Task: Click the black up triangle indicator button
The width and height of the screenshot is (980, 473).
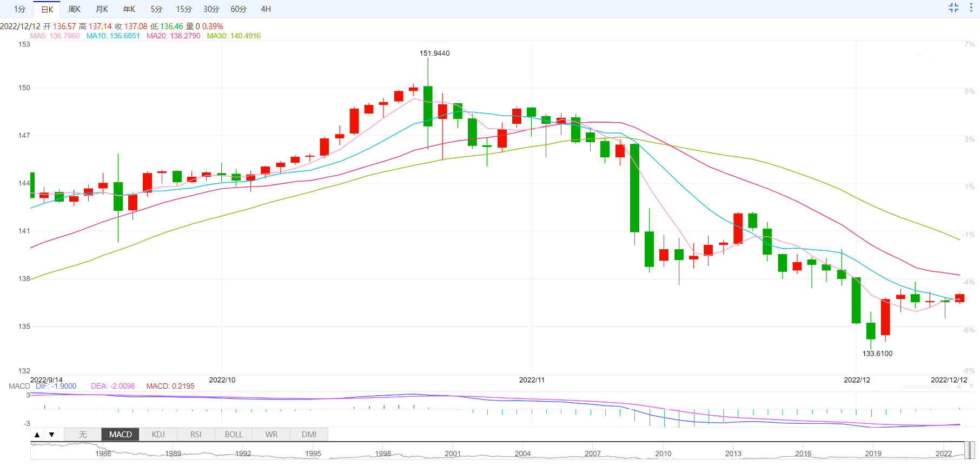Action: coord(37,435)
